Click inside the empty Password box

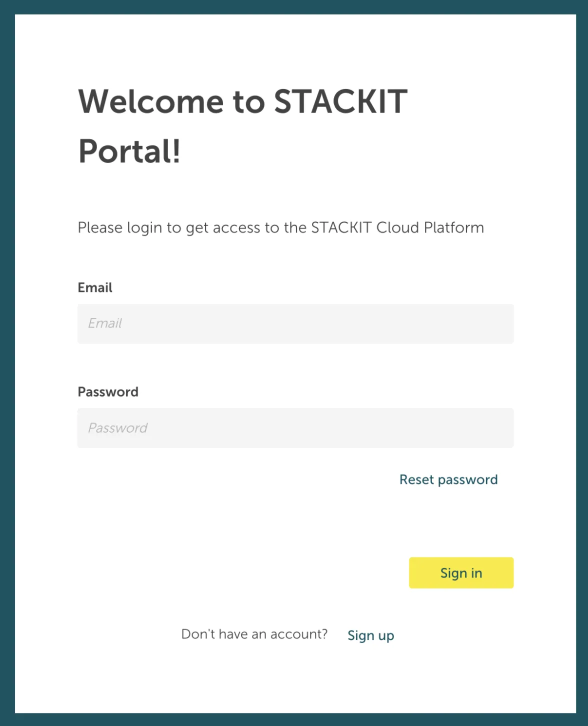pyautogui.click(x=295, y=428)
